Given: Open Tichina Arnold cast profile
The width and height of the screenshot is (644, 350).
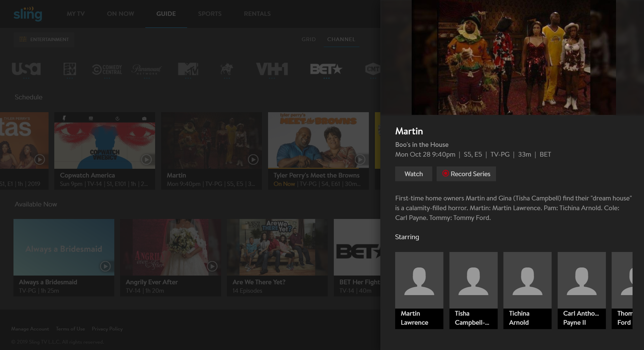Looking at the screenshot, I should pyautogui.click(x=527, y=290).
